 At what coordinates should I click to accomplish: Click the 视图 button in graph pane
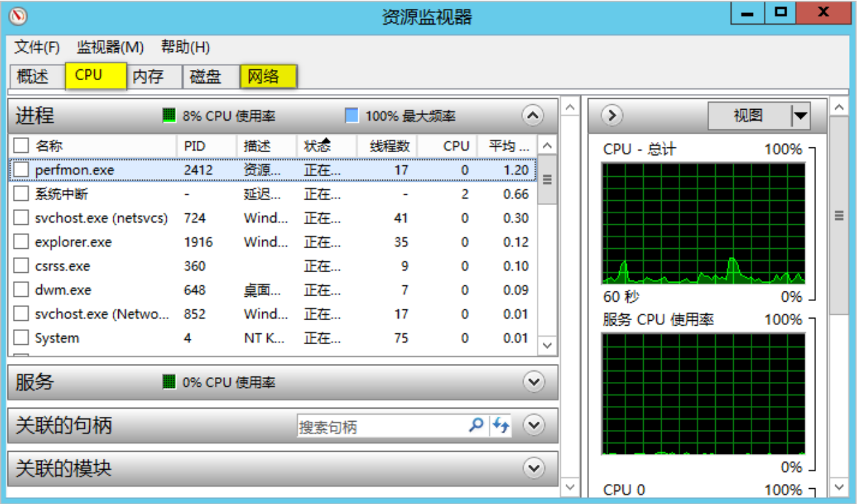(749, 116)
